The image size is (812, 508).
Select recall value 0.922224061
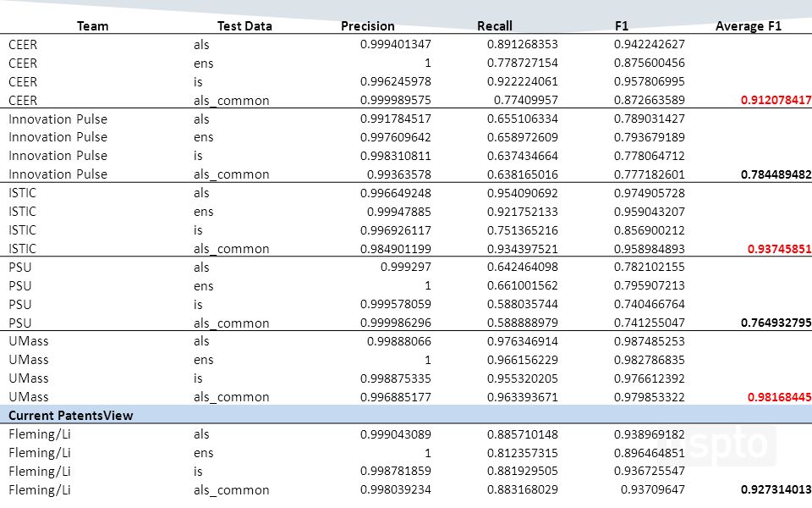(x=523, y=81)
